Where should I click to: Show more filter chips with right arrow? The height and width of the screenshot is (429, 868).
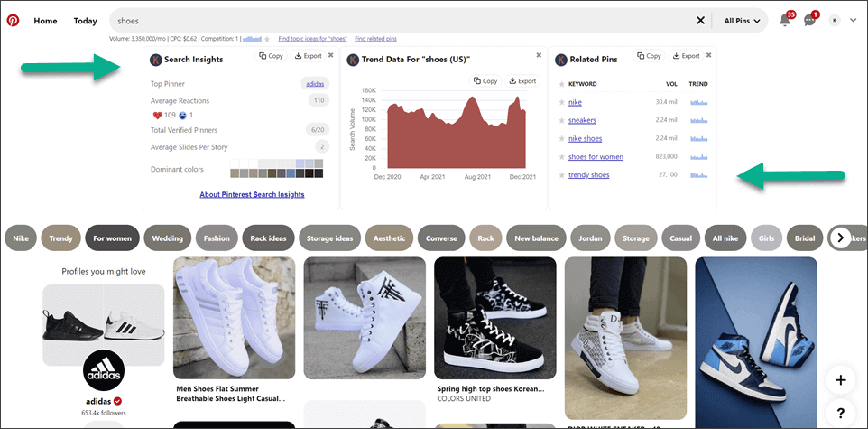point(840,238)
